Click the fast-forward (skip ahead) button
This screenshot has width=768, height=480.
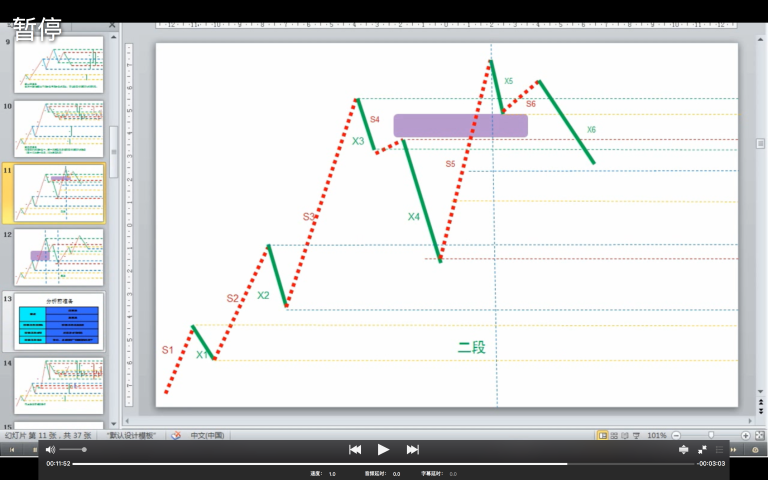click(412, 450)
